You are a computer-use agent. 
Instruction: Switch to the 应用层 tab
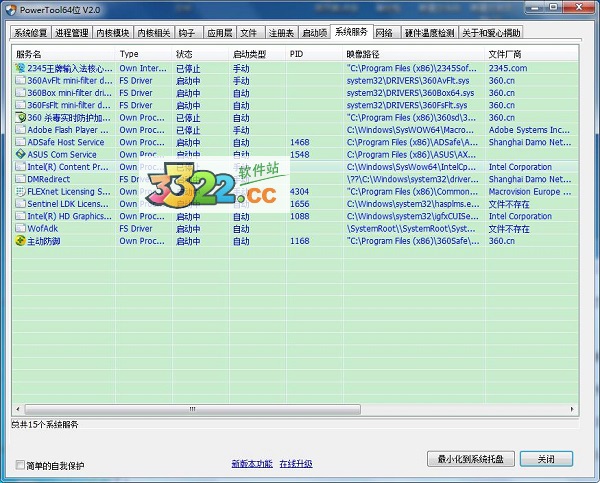pyautogui.click(x=220, y=33)
